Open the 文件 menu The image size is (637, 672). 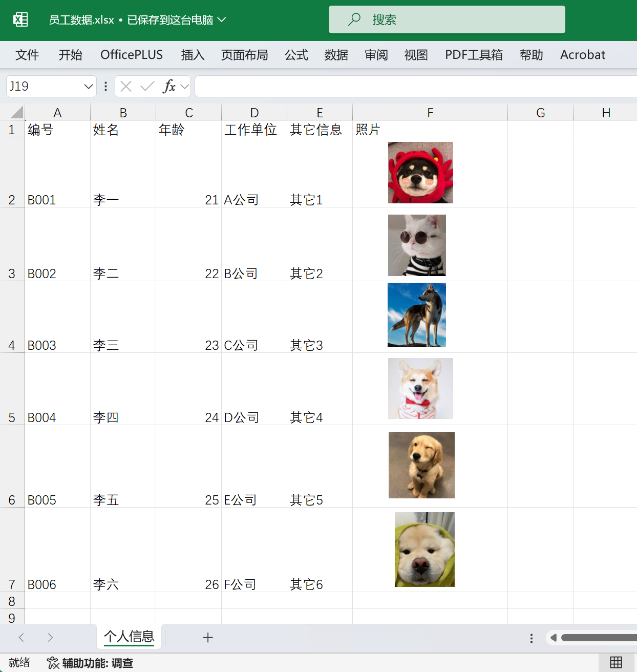27,55
